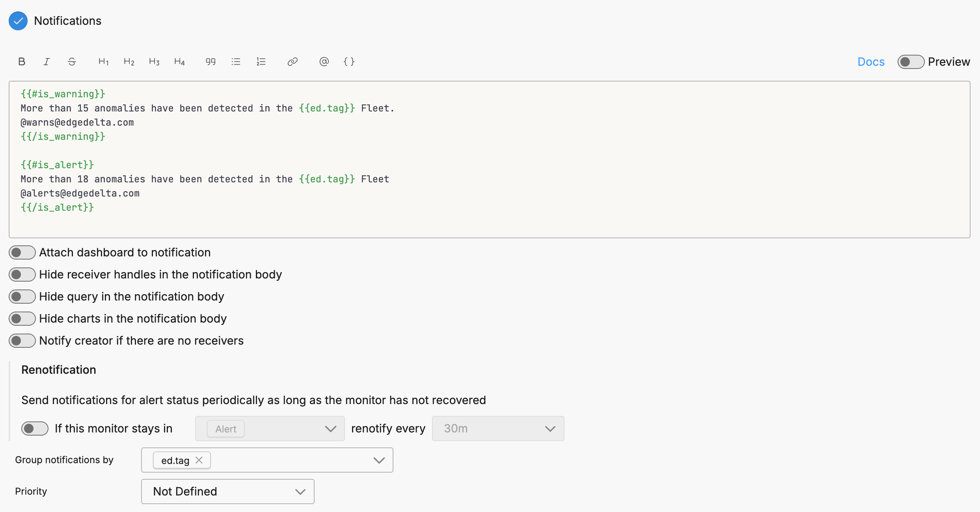Insert a template variable using the braces icon
Viewport: 980px width, 512px height.
(x=348, y=61)
